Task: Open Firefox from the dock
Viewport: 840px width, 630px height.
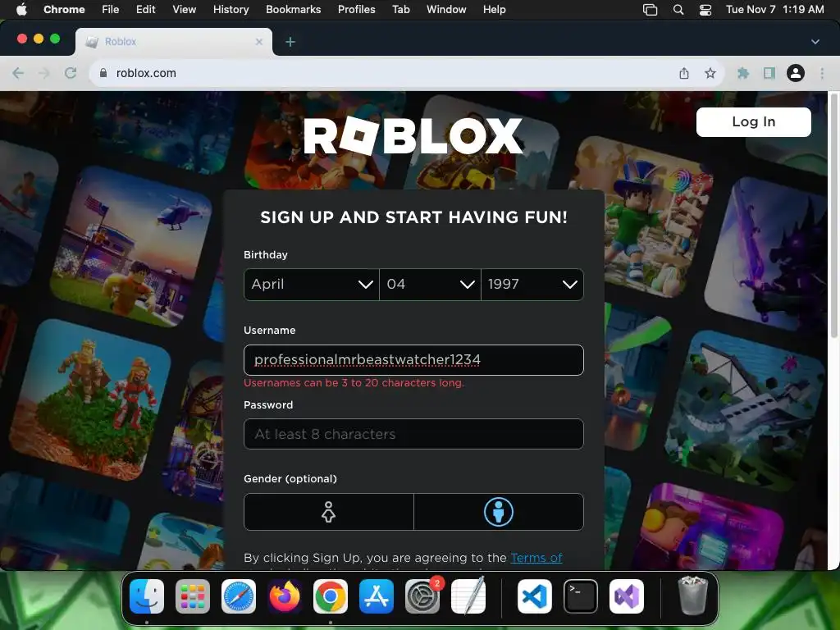Action: click(285, 596)
